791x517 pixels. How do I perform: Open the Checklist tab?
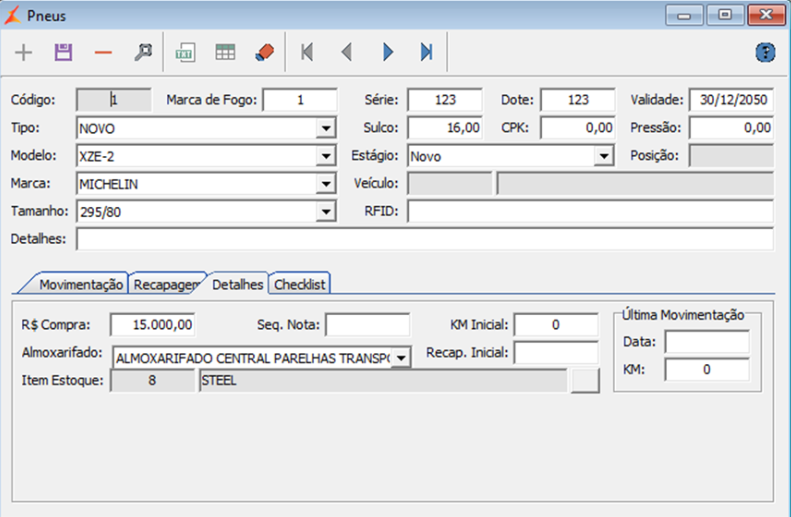coord(301,284)
